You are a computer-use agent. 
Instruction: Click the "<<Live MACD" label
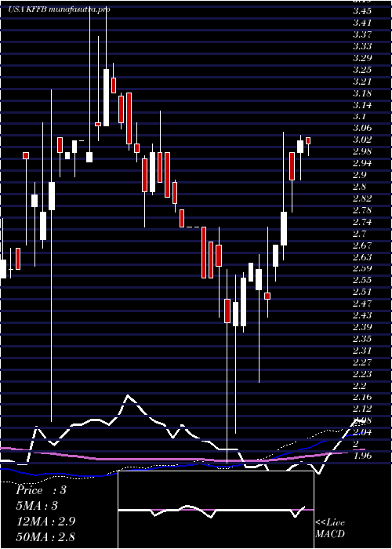[x=330, y=528]
